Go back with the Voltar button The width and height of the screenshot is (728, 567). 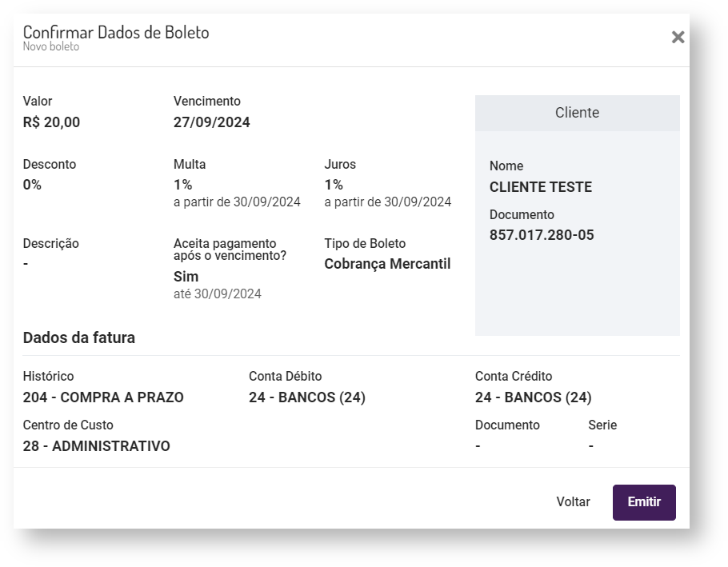573,502
